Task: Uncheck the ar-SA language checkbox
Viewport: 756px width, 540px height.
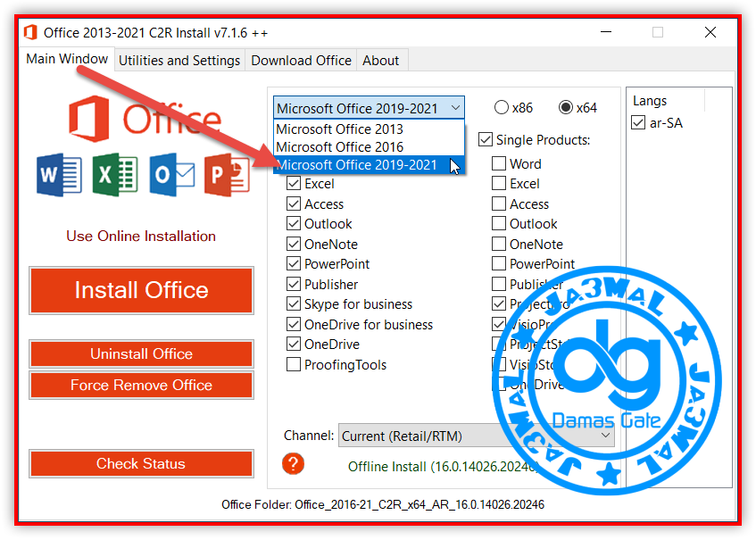Action: click(638, 122)
